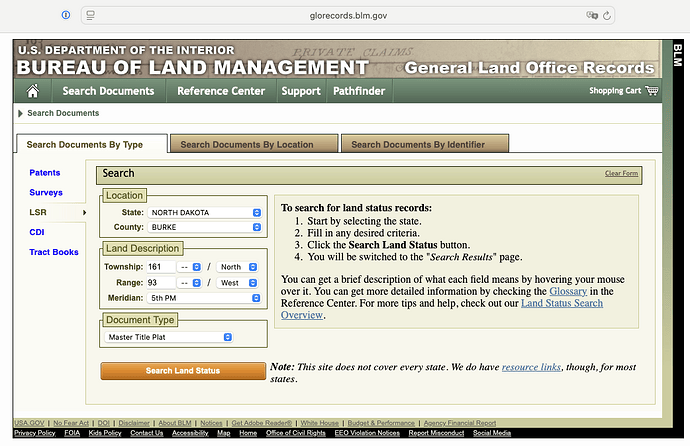Click the translate icon in address bar
Screen dimensions: 690x446
592,16
